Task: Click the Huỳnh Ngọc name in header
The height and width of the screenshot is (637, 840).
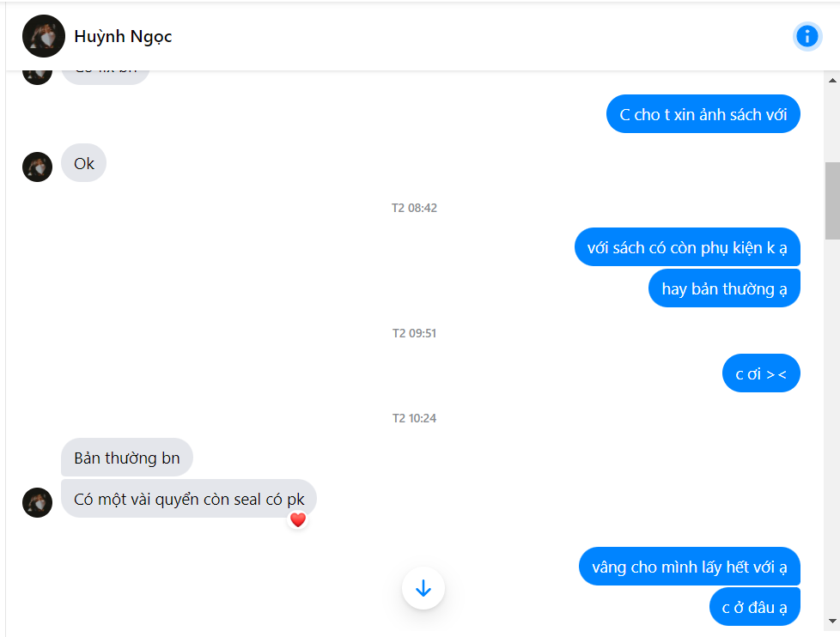Action: tap(123, 37)
